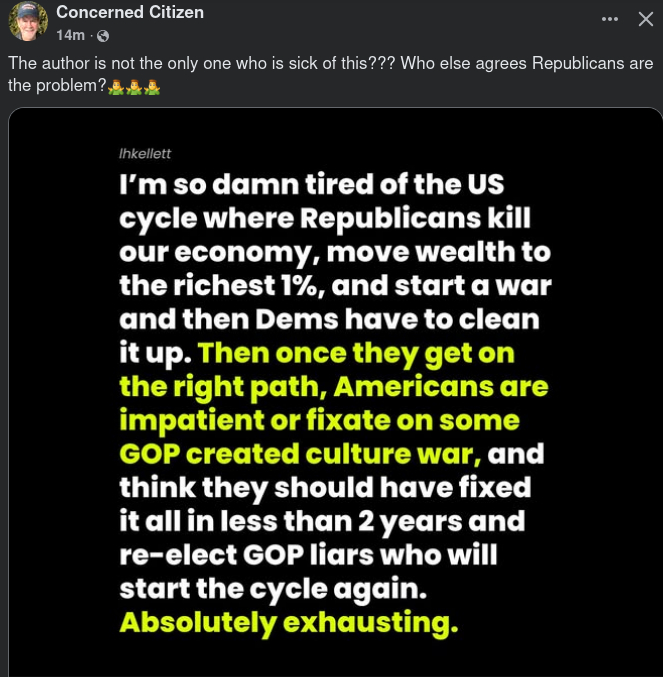Click the last shrug emoji in caption

point(152,87)
